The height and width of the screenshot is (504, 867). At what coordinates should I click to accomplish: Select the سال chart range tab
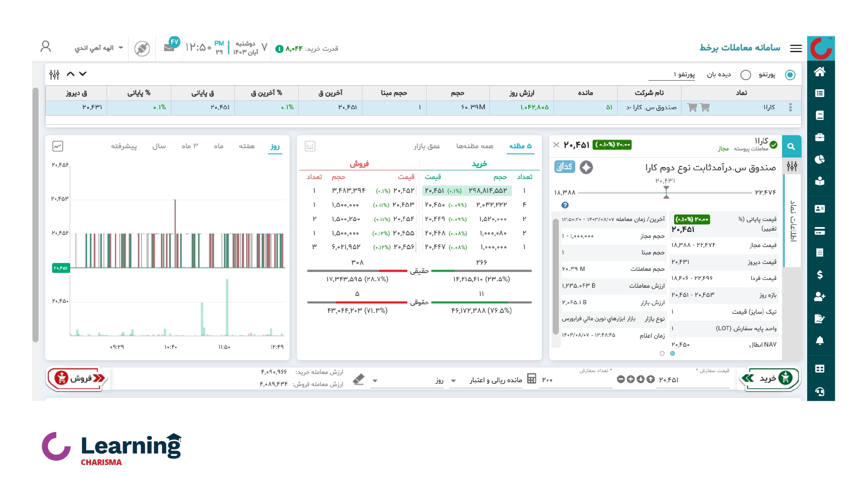tap(159, 146)
